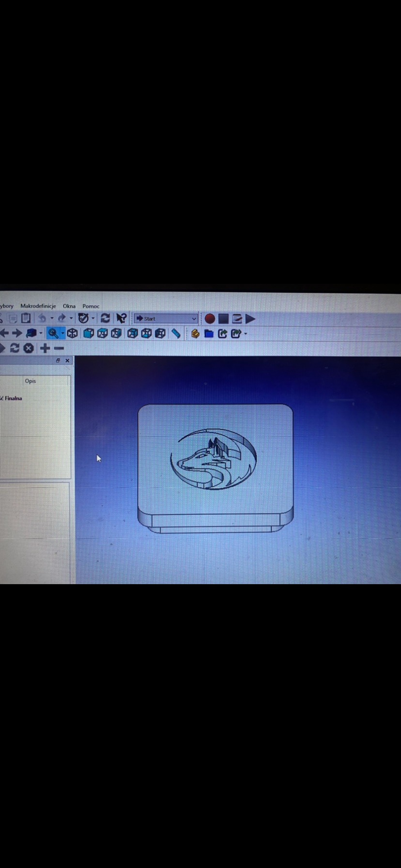Viewport: 401px width, 868px height.
Task: Click the Undo arrow icon
Action: tap(43, 318)
